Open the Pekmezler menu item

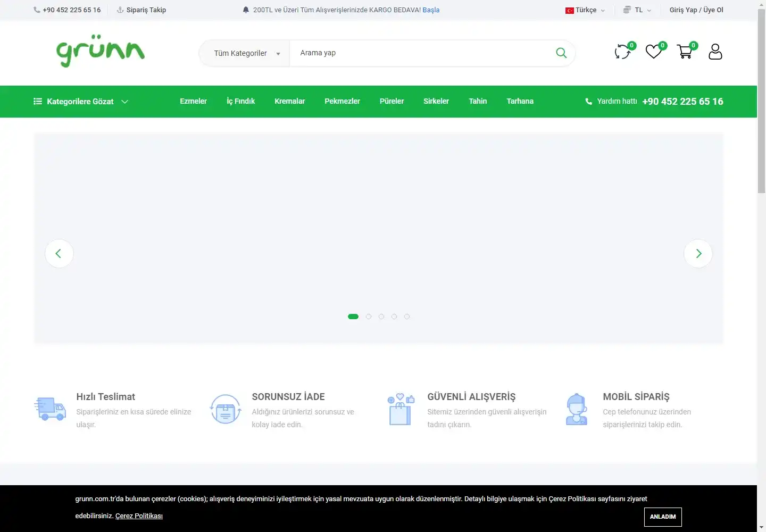click(x=342, y=101)
